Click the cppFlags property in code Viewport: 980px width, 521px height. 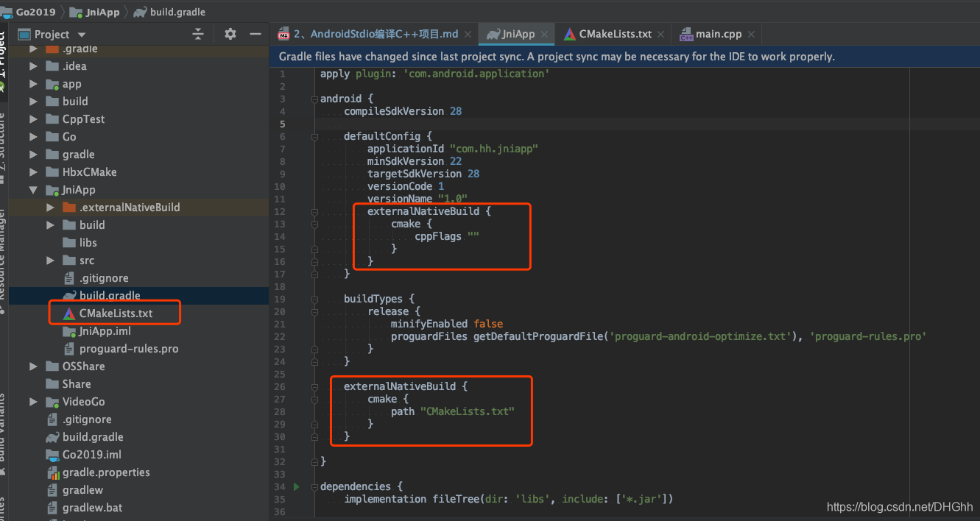click(x=438, y=236)
